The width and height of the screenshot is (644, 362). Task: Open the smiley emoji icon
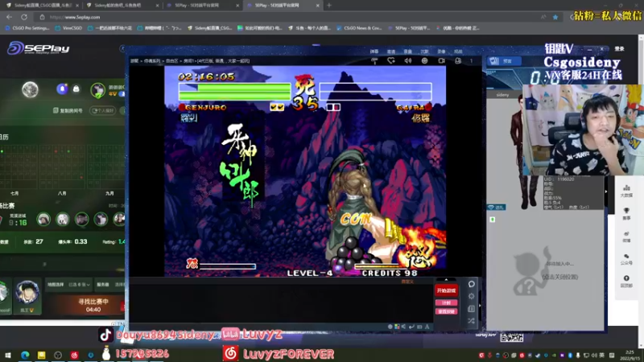pyautogui.click(x=425, y=61)
